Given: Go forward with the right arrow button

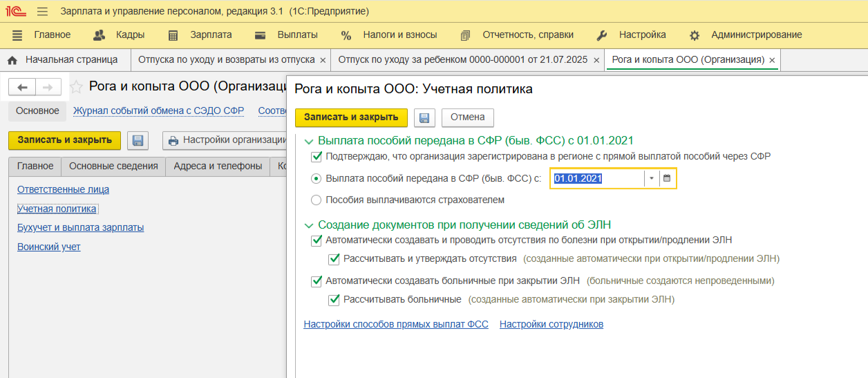Looking at the screenshot, I should coord(48,87).
